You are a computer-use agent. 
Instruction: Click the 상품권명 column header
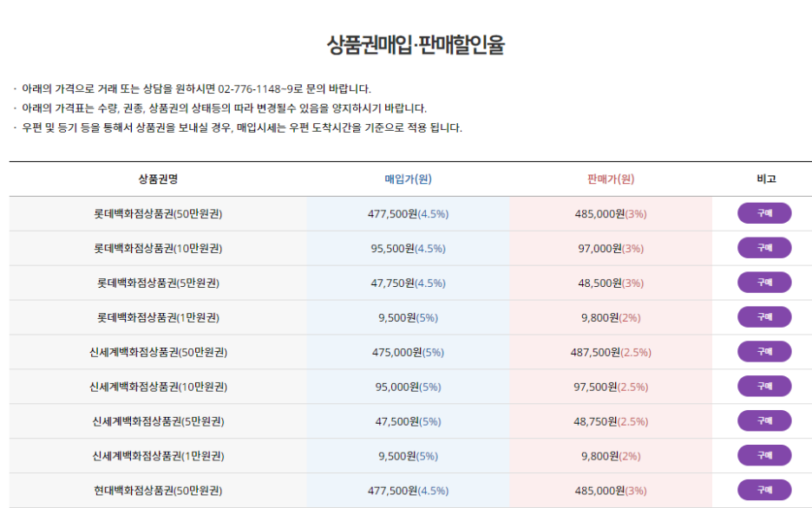coord(158,179)
